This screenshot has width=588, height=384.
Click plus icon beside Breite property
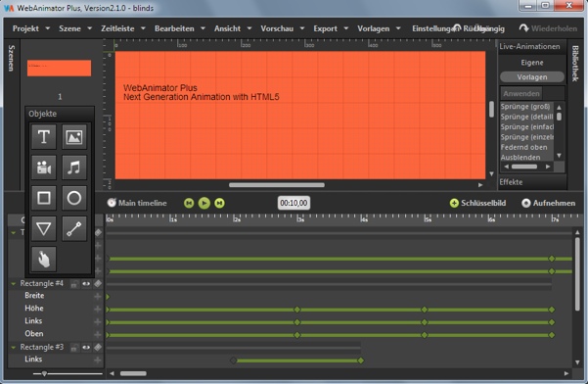pos(98,297)
